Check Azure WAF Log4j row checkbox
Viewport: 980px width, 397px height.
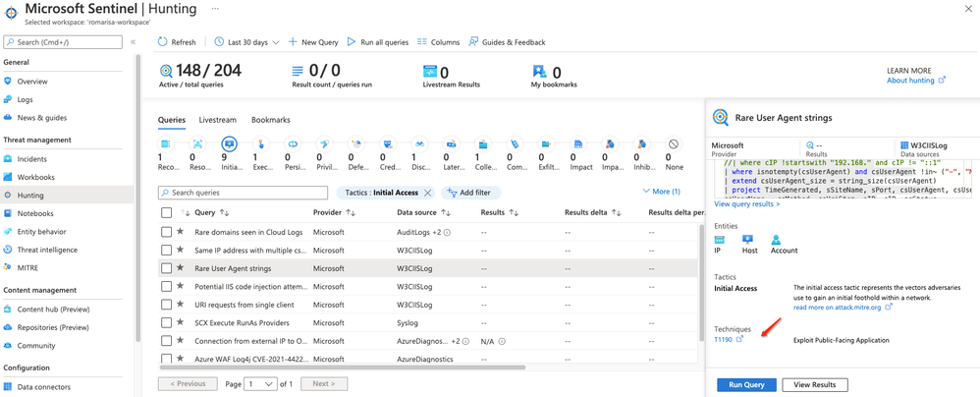pyautogui.click(x=166, y=359)
